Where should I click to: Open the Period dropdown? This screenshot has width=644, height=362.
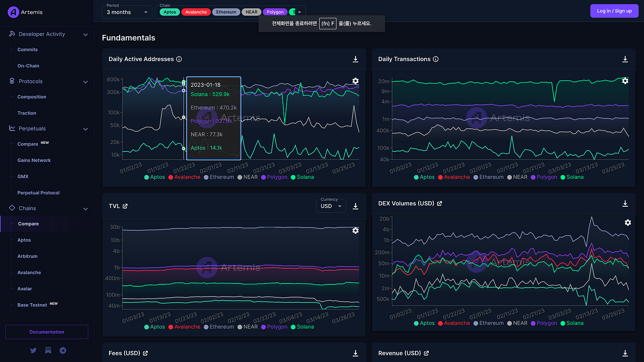(127, 12)
